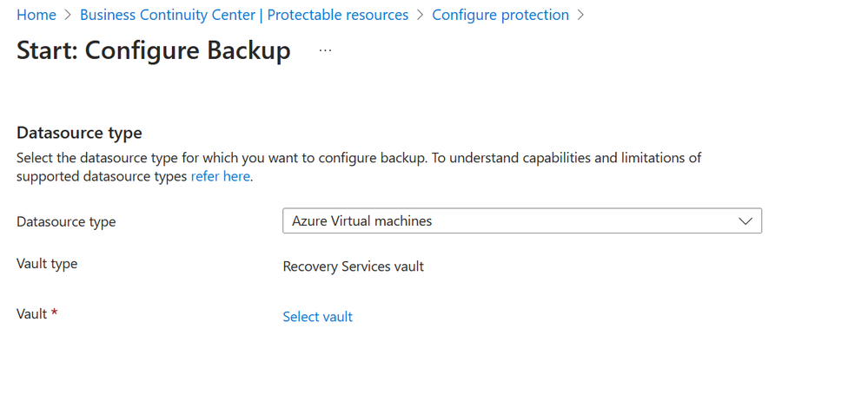Click the chevron after Configure protection breadcrumb
The height and width of the screenshot is (401, 868).
pos(580,15)
